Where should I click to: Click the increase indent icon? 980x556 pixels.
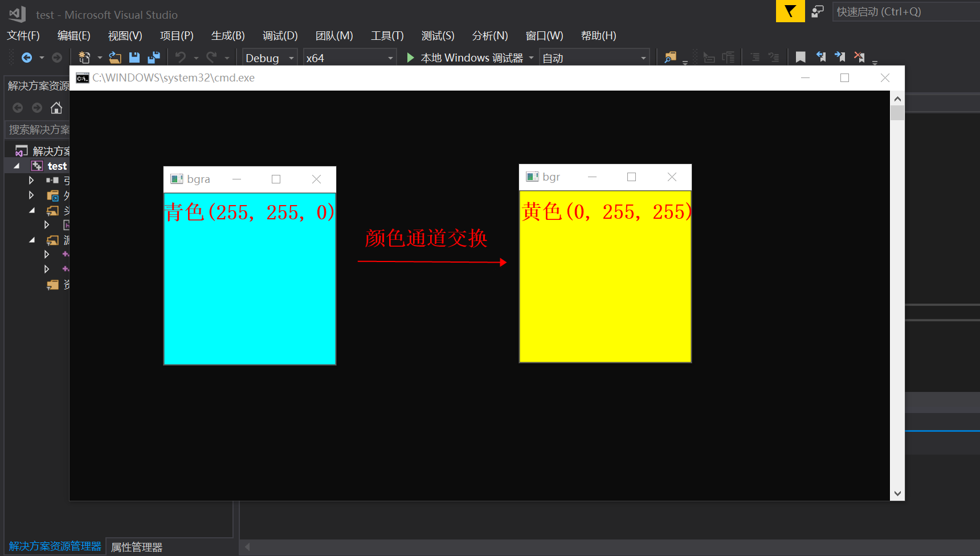tap(728, 58)
